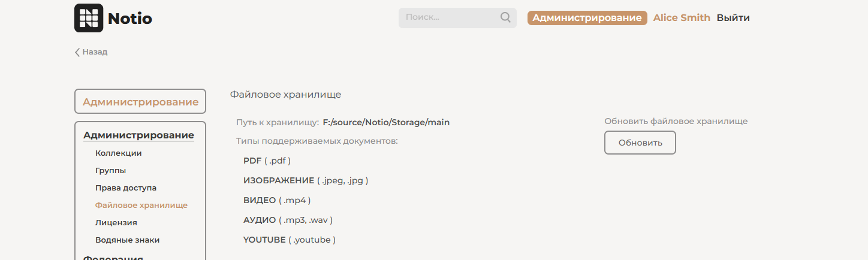Open the Администрирование header tab
The height and width of the screenshot is (260, 868).
tap(587, 18)
